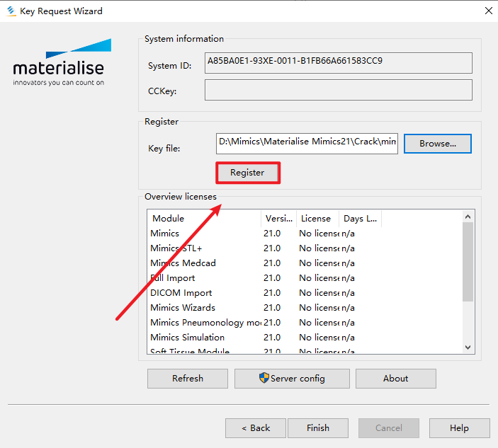Viewport: 498px width, 448px height.
Task: Close the Key Request Wizard window
Action: (x=488, y=11)
